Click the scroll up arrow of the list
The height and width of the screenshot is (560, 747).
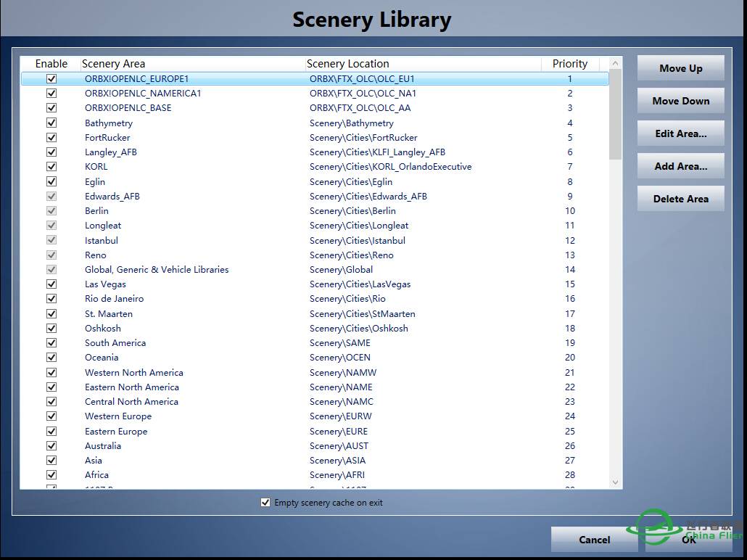(x=616, y=63)
